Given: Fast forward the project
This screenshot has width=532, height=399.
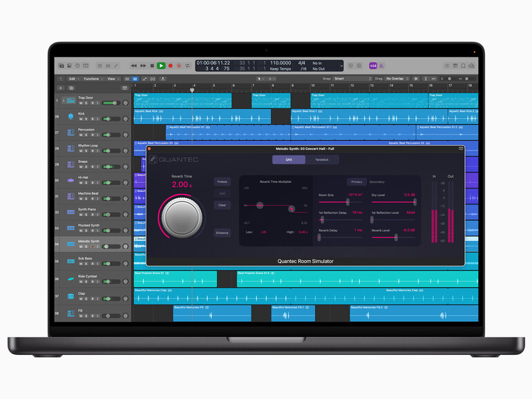Looking at the screenshot, I should coord(143,66).
